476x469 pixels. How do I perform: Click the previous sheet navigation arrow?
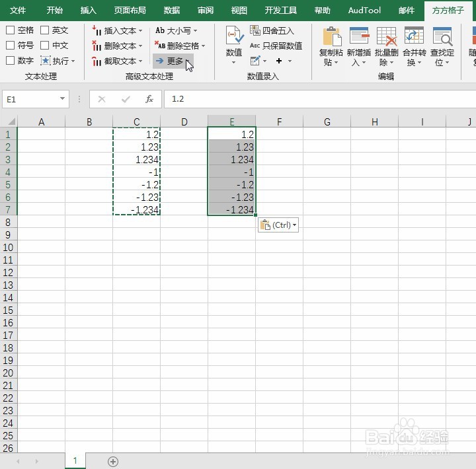coord(19,462)
